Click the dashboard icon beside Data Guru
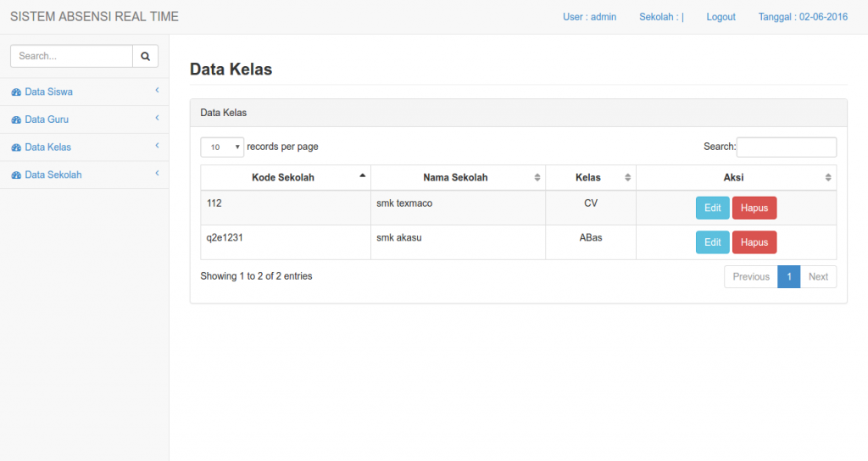The image size is (868, 461). (x=16, y=120)
